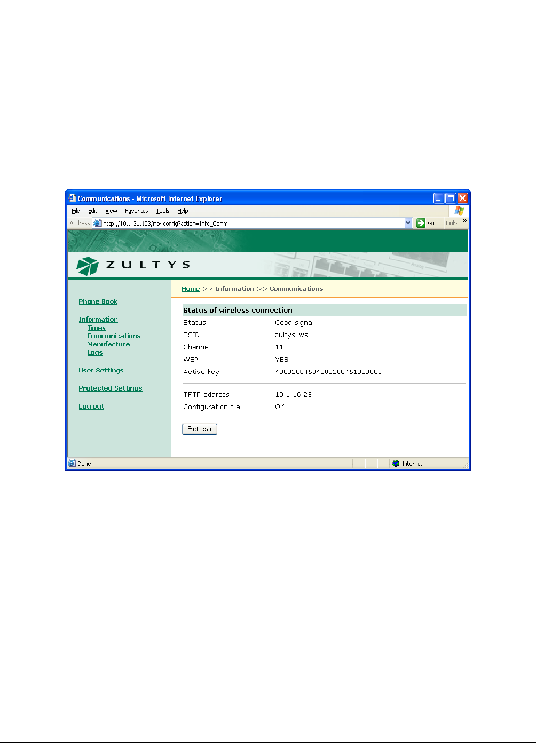The image size is (536, 756).
Task: Go to User Settings
Action: (101, 370)
